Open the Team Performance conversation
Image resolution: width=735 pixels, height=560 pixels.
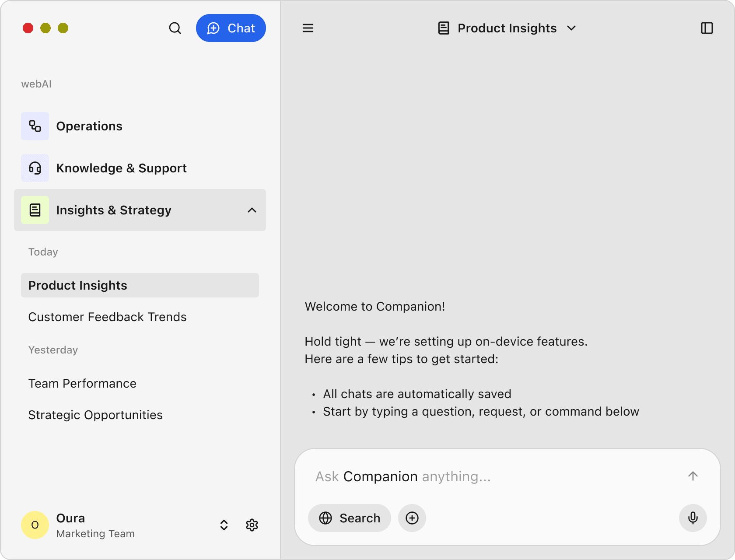click(x=82, y=383)
